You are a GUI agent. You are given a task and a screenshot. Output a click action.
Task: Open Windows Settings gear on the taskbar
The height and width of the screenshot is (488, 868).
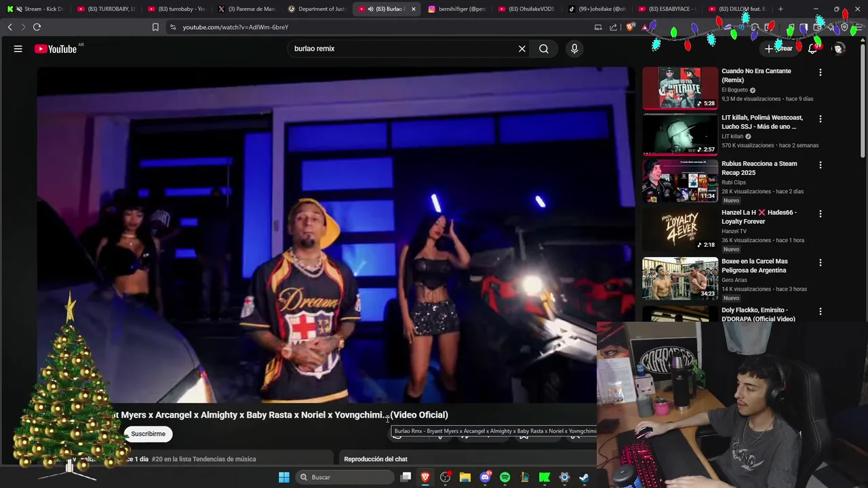point(564,477)
